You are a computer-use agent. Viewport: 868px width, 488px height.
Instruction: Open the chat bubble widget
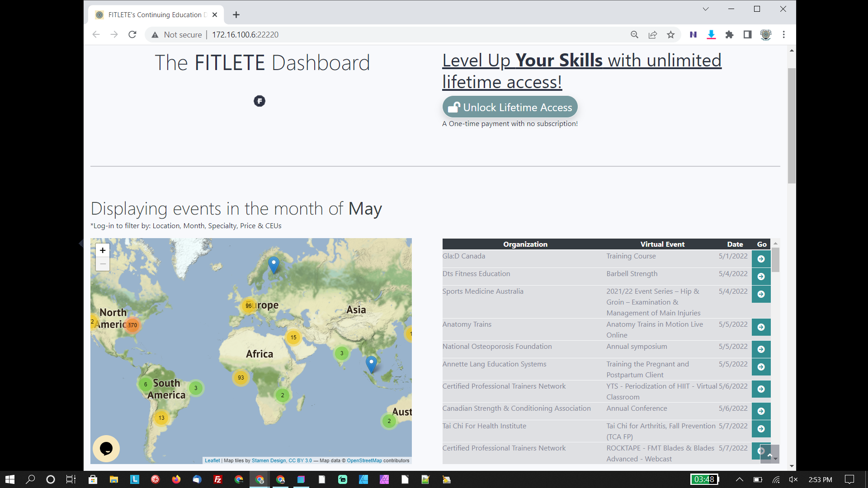[x=106, y=448]
